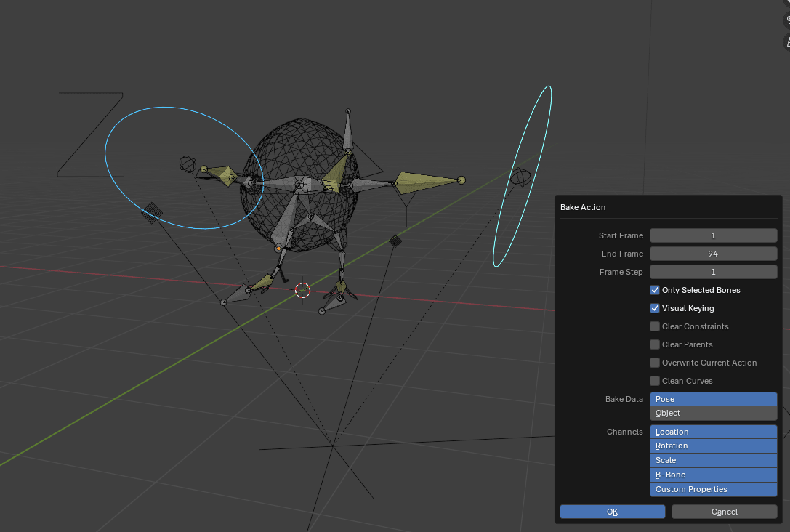Toggle the Scale channel

[x=713, y=460]
